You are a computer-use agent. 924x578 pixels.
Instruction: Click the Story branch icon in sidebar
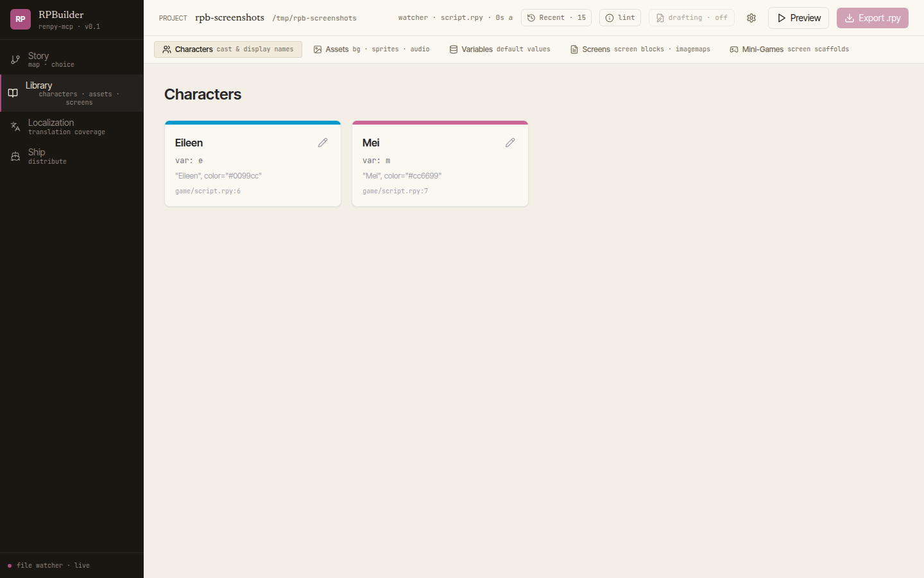coord(15,60)
